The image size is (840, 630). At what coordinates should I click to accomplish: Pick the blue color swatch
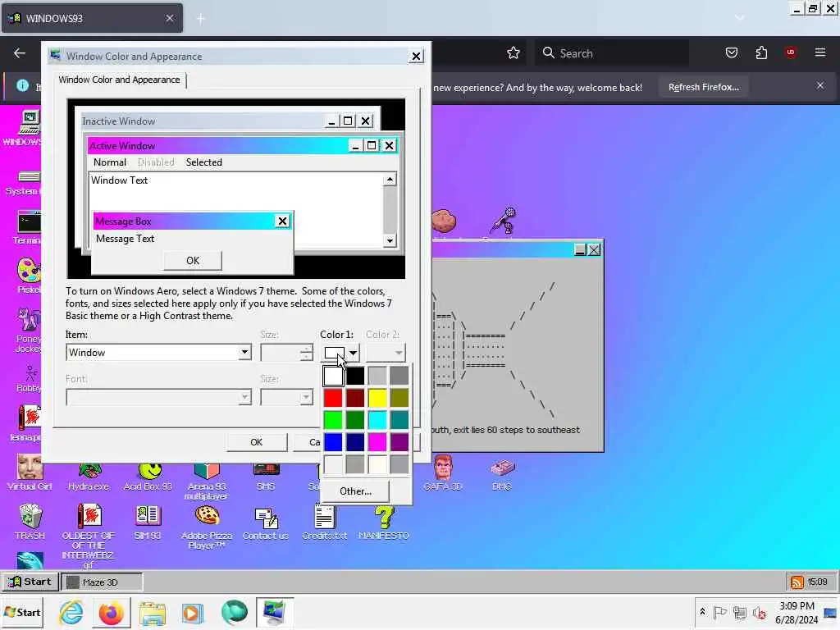click(333, 442)
